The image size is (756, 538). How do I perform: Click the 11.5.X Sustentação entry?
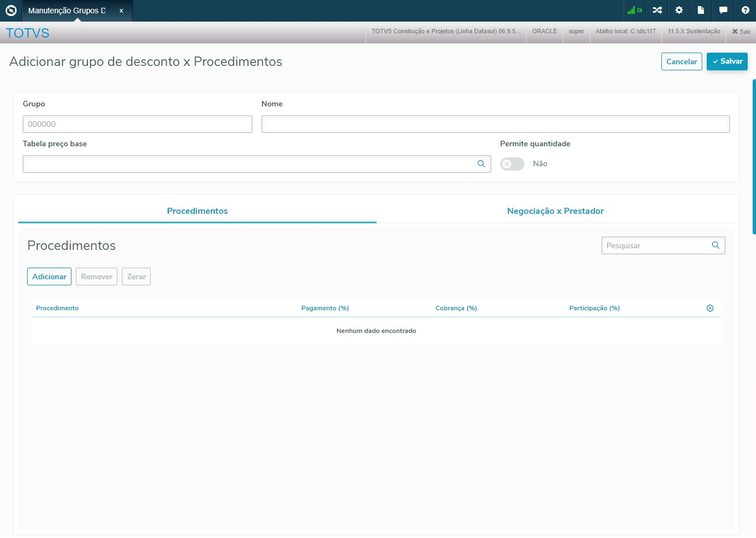(694, 32)
